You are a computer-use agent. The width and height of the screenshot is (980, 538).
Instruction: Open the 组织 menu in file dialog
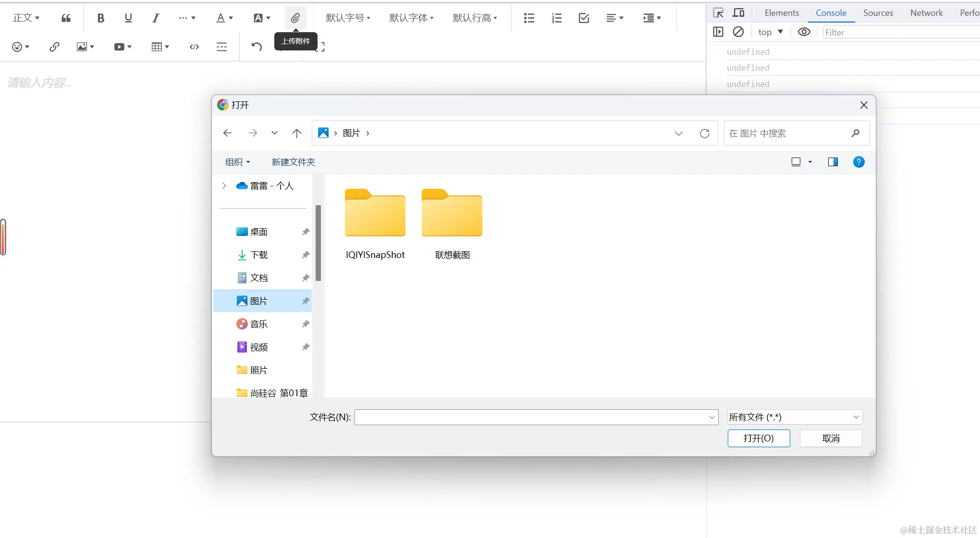point(237,162)
